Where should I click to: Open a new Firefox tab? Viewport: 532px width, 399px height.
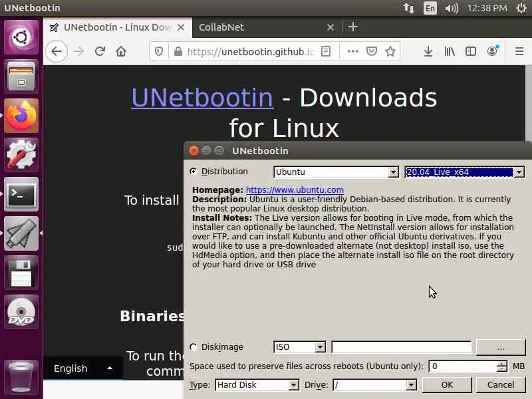tap(353, 27)
